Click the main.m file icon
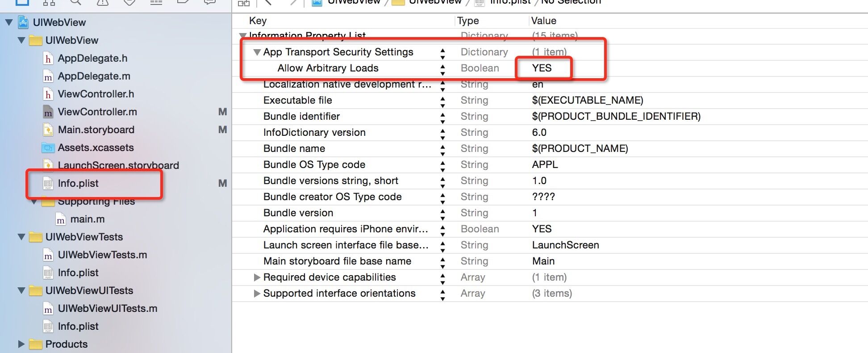 coord(61,219)
